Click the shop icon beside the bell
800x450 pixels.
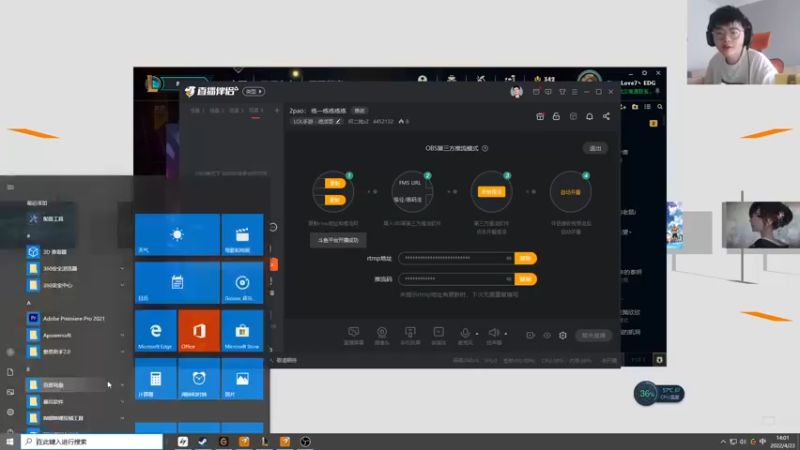pos(573,116)
